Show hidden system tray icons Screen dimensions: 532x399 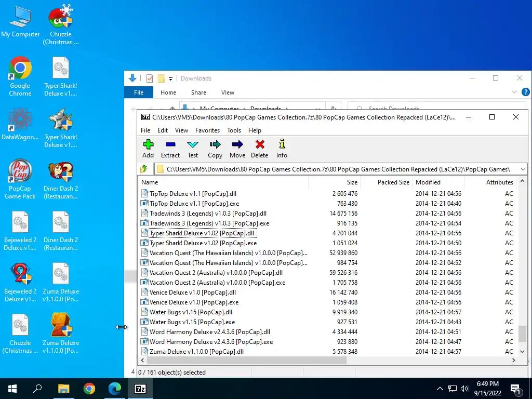pyautogui.click(x=440, y=389)
